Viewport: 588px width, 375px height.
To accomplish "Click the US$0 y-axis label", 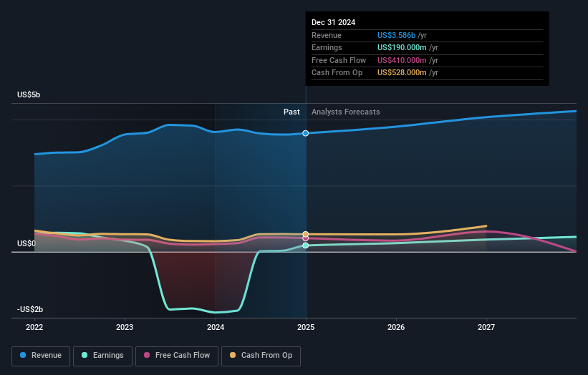I will click(26, 243).
